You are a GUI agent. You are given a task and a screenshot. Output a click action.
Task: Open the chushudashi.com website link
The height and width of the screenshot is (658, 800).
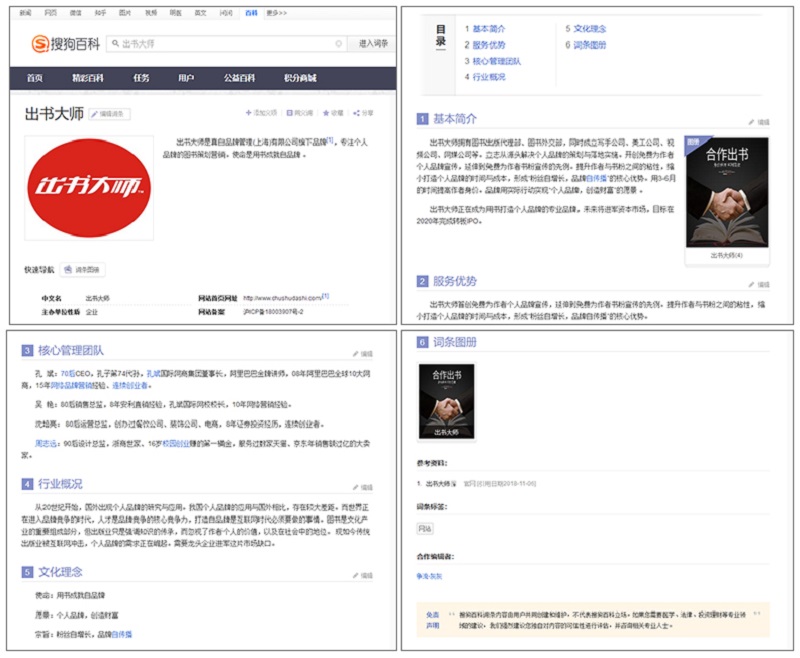pos(282,298)
